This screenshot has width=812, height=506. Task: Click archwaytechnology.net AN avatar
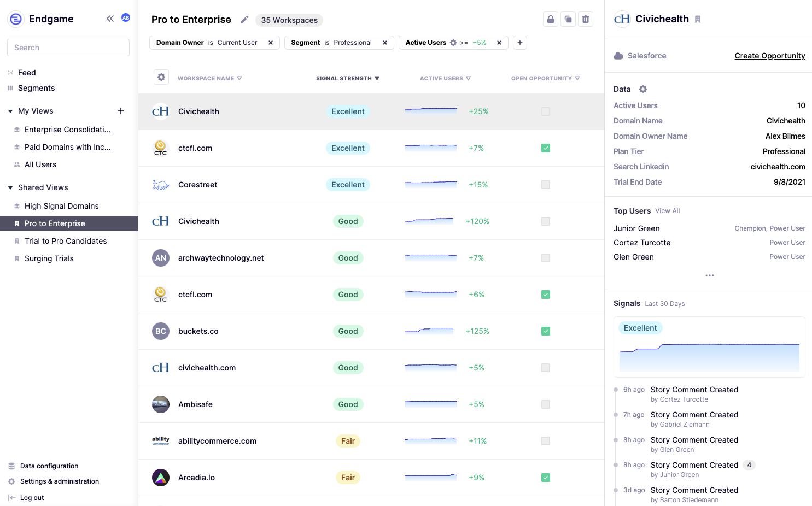[161, 258]
